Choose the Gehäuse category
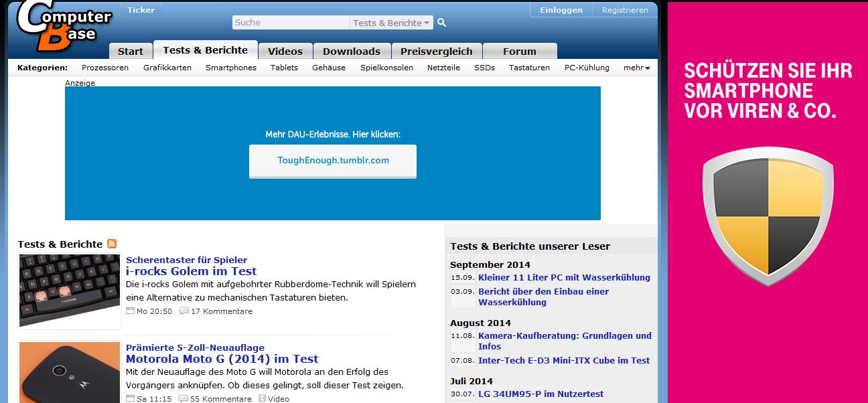This screenshot has height=403, width=868. coord(329,68)
